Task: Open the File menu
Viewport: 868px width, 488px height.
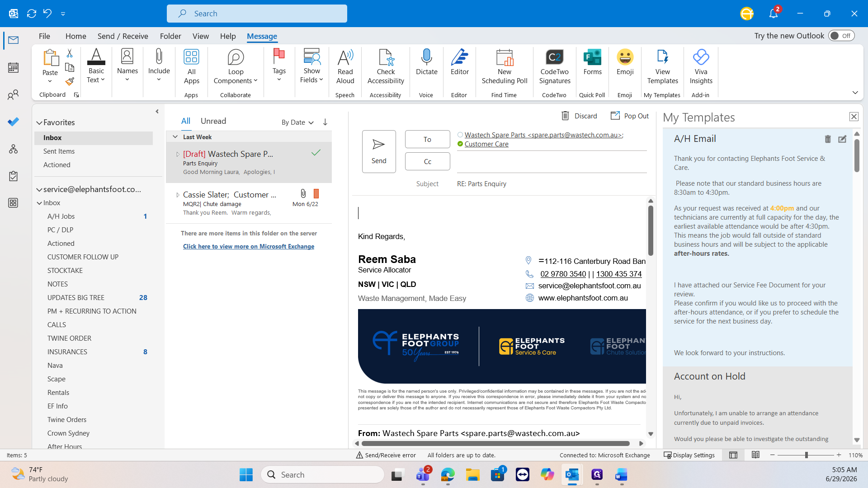Action: coord(44,36)
